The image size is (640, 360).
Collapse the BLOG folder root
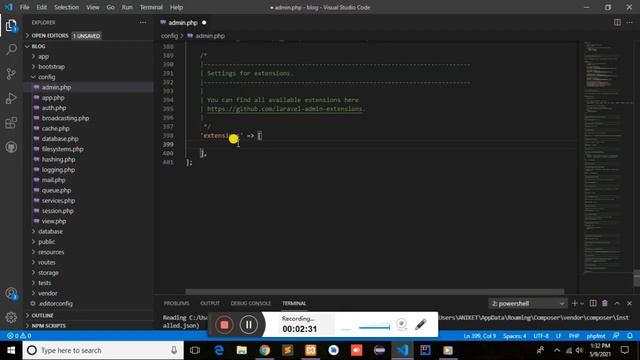coord(38,46)
